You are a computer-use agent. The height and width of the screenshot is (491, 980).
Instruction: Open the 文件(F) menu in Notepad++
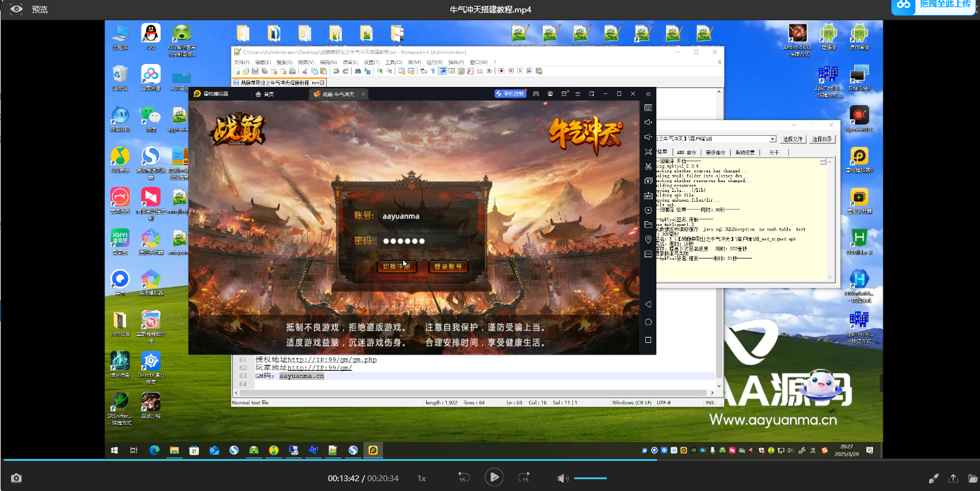pyautogui.click(x=241, y=62)
